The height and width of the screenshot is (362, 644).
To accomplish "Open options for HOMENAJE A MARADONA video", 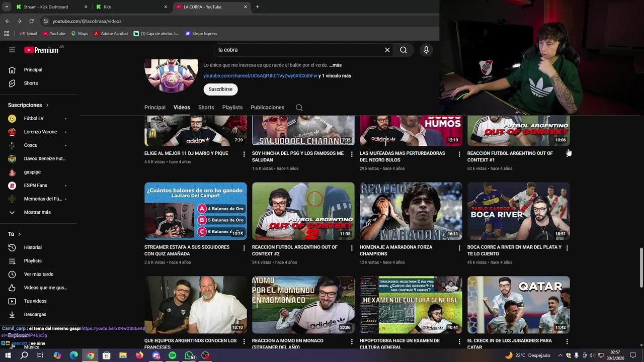I will (x=459, y=248).
